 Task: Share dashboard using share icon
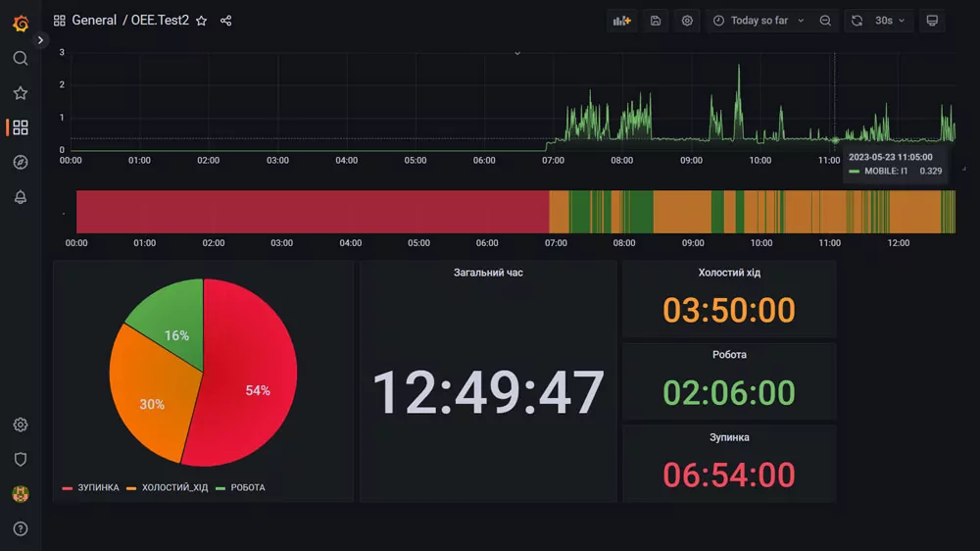pyautogui.click(x=225, y=21)
